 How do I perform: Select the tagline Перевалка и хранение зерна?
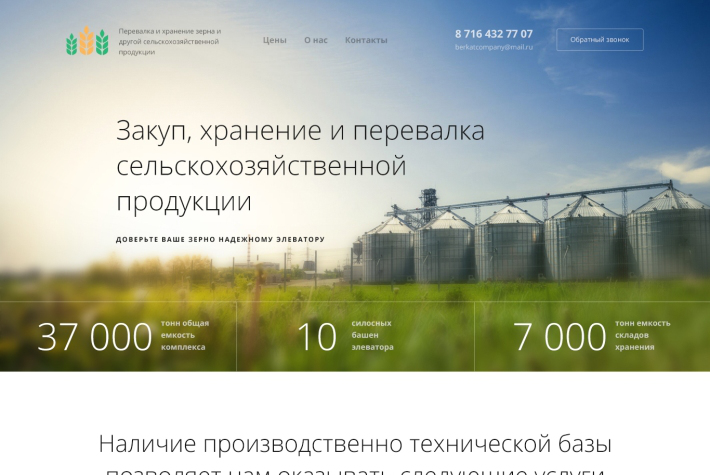pos(170,41)
